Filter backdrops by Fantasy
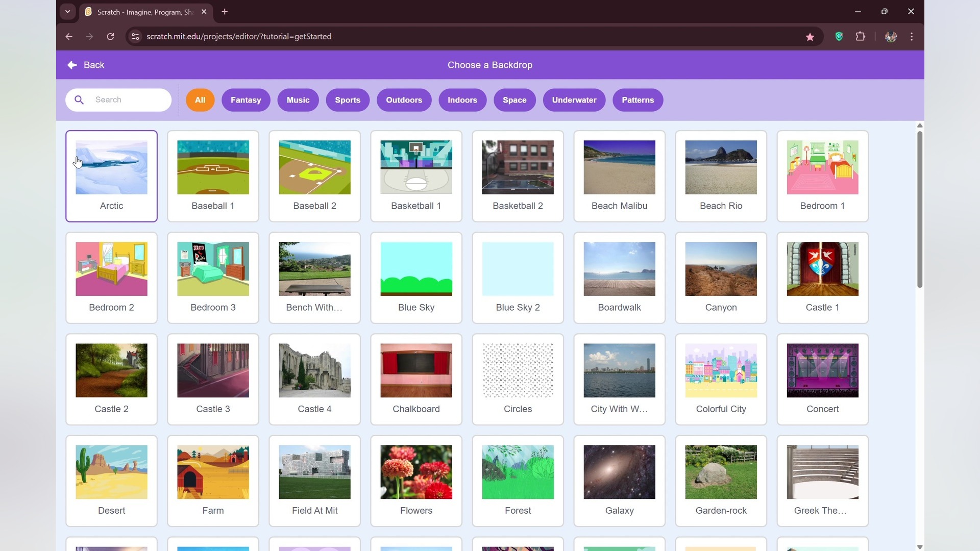The image size is (980, 551). pos(246,100)
